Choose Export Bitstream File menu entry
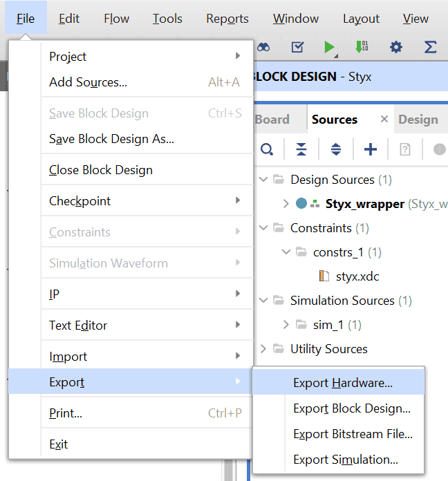Viewport: 448px width, 481px height. 353,434
